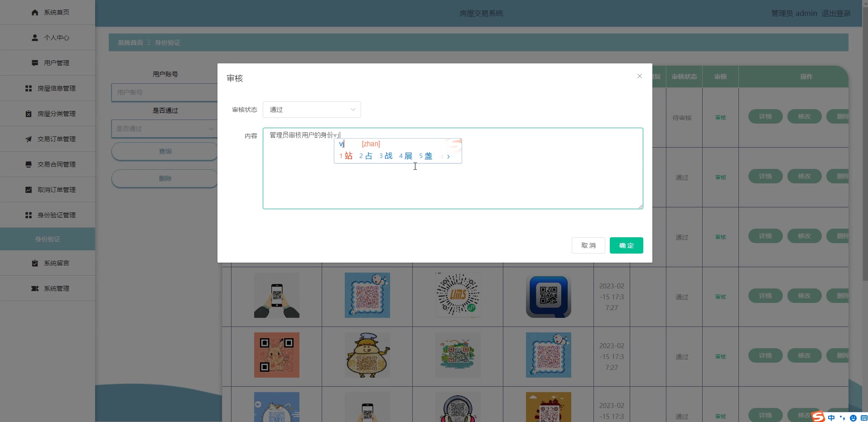Click the grid icon beside 身份验证管理
Screen dimensions: 868x422
[x=29, y=215]
